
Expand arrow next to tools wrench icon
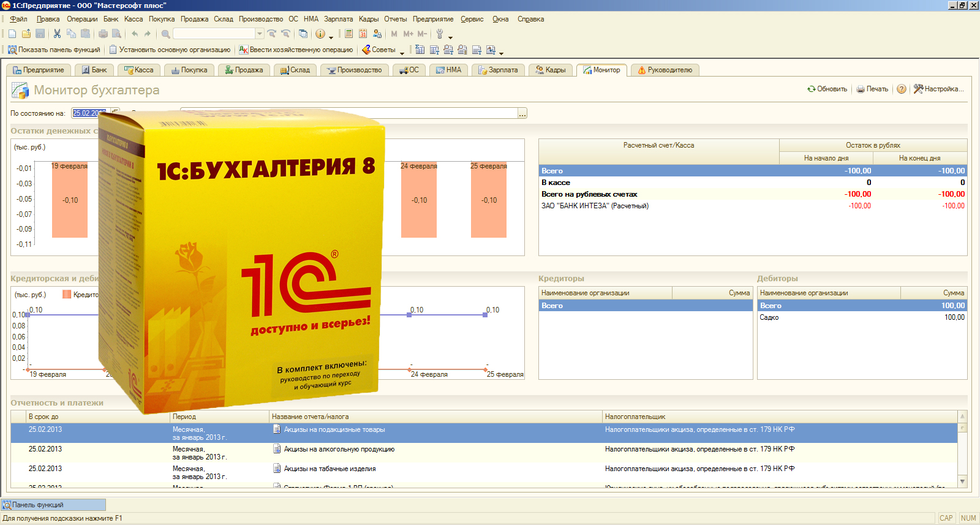(x=450, y=37)
